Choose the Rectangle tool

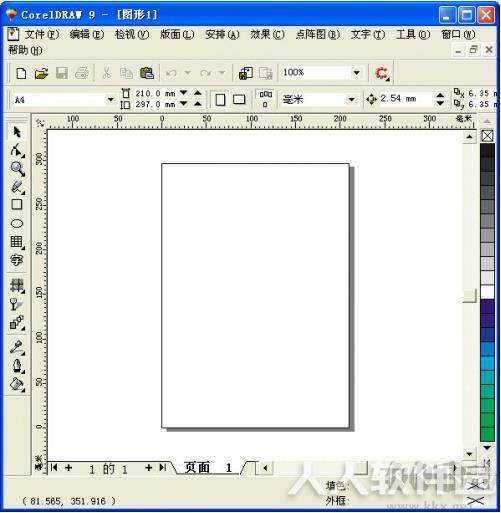[17, 204]
